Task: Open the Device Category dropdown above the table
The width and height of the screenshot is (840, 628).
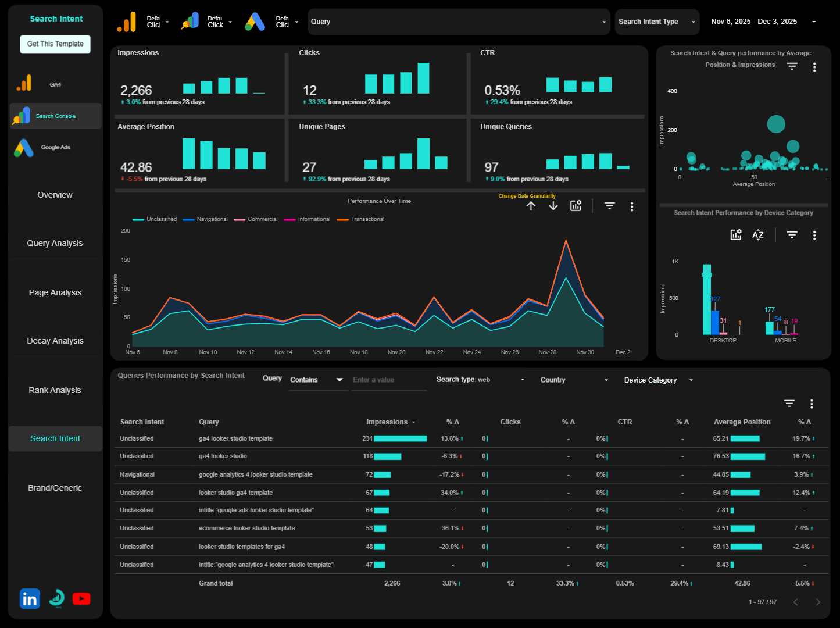Action: pyautogui.click(x=657, y=380)
